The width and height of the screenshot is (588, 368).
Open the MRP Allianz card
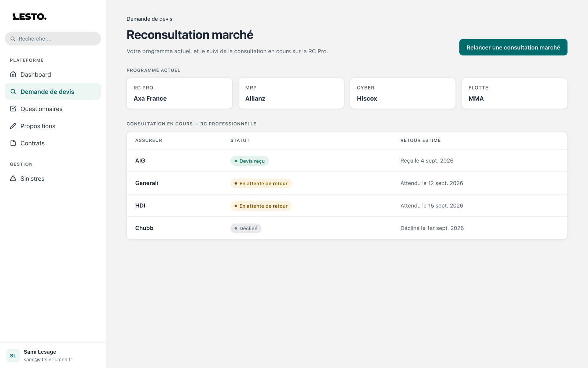(x=291, y=93)
